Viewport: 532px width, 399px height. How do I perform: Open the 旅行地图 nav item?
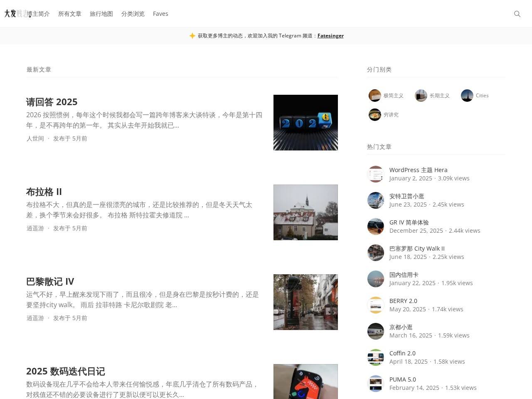101,14
